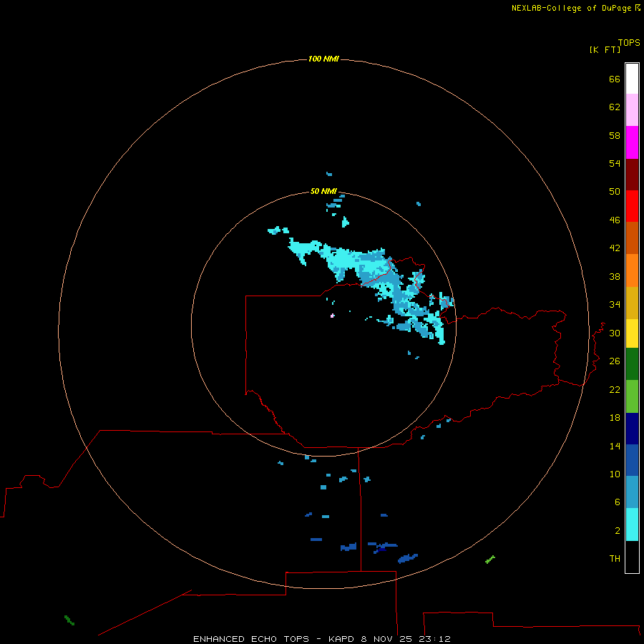644x644 pixels.
Task: Click the light green legend swatch
Action: [632, 396]
